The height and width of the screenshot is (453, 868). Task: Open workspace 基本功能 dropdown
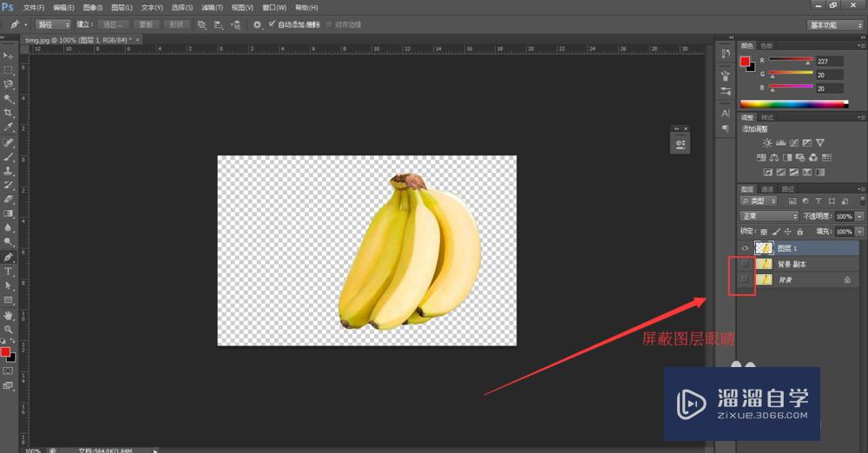pos(835,25)
